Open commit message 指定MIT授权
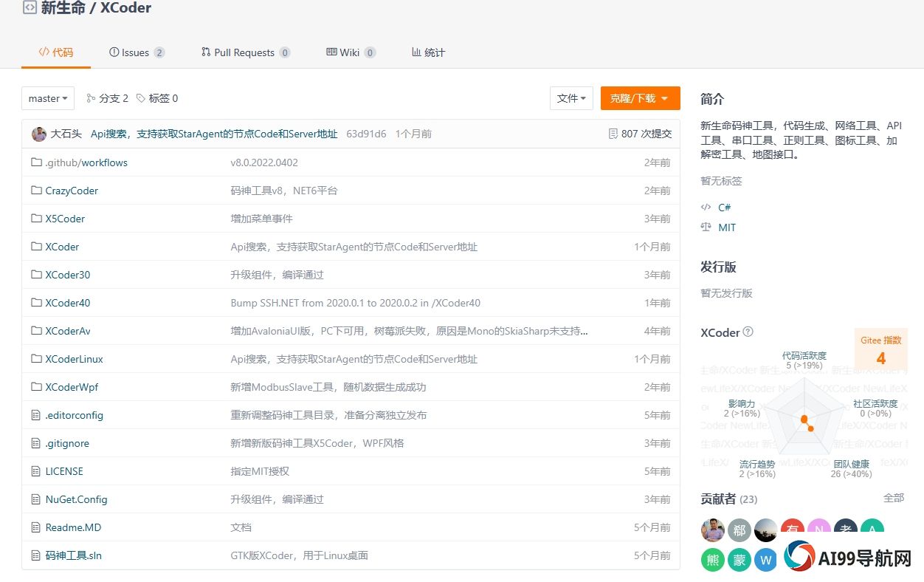This screenshot has height=582, width=924. [x=260, y=471]
